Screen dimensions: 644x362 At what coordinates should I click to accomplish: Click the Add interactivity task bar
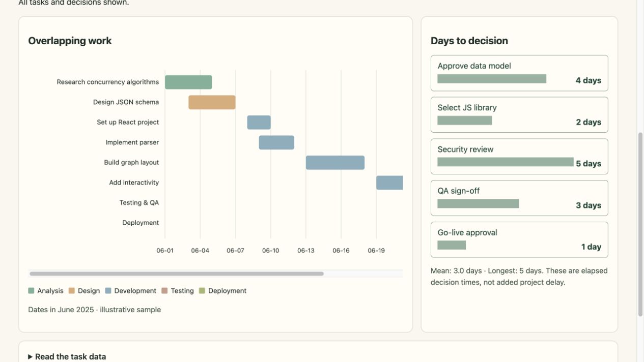coord(389,183)
